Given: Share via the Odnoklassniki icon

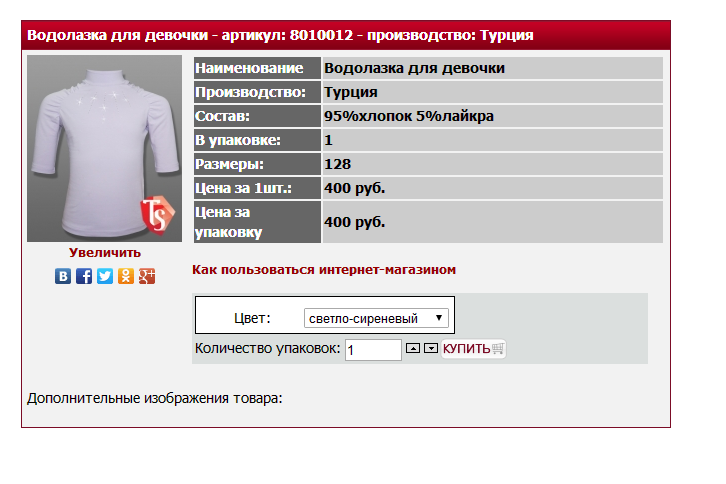Looking at the screenshot, I should pos(126,276).
